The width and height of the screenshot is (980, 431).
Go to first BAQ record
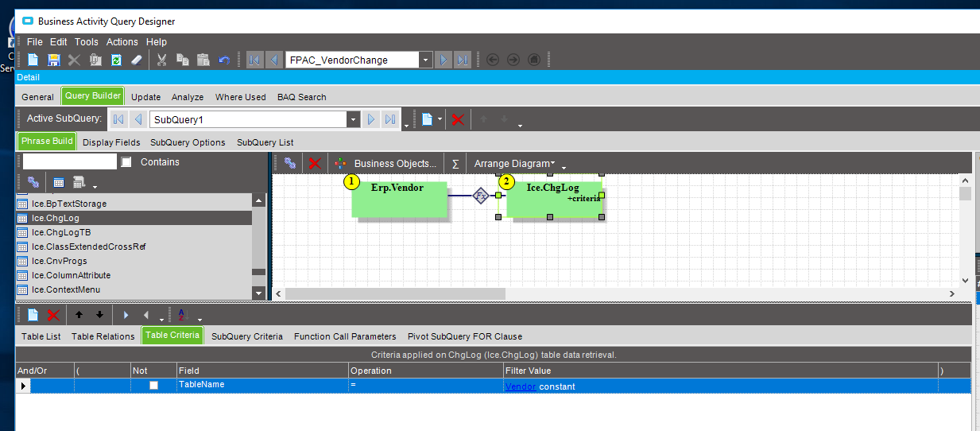coord(254,60)
